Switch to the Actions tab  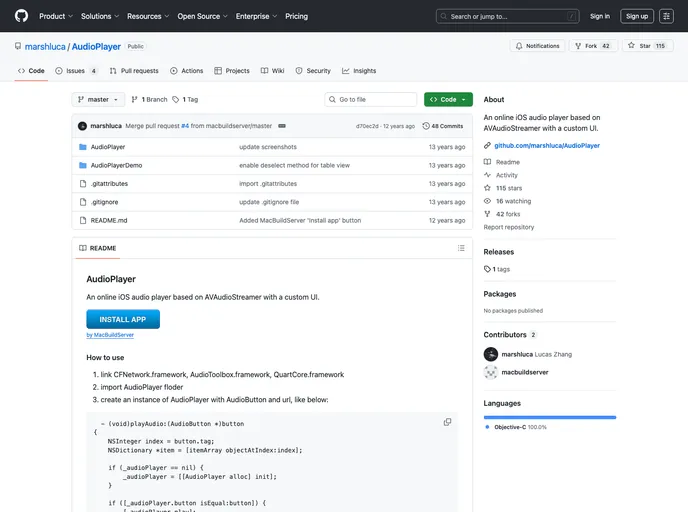(x=186, y=71)
